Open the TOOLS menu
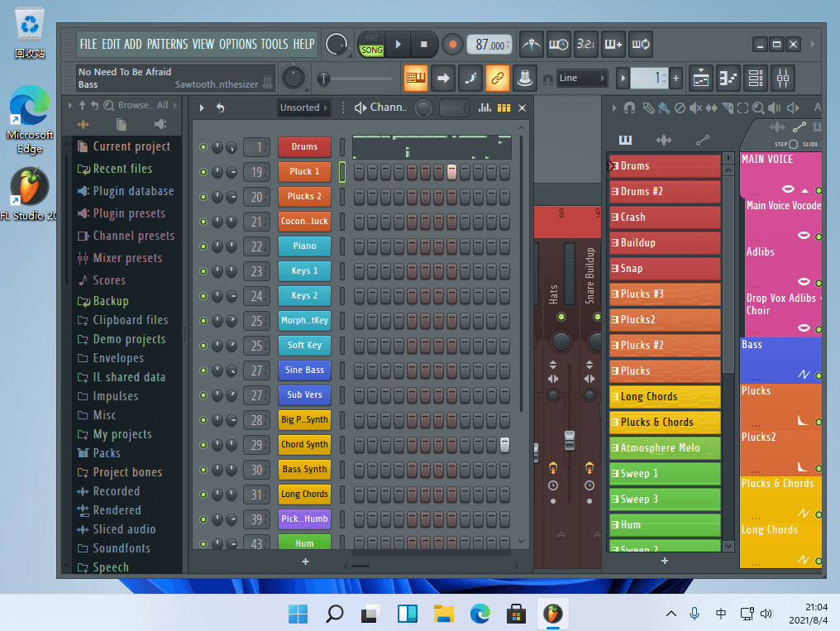 tap(274, 45)
